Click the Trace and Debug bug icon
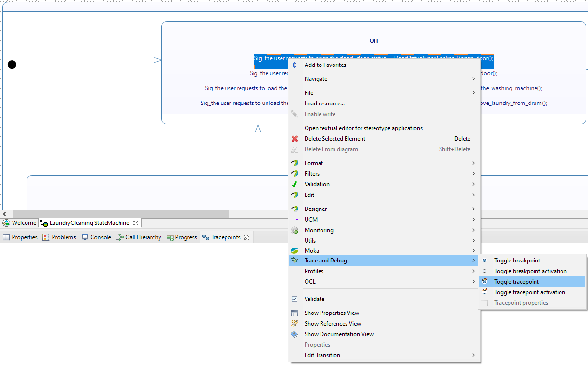This screenshot has width=588, height=365. (294, 261)
